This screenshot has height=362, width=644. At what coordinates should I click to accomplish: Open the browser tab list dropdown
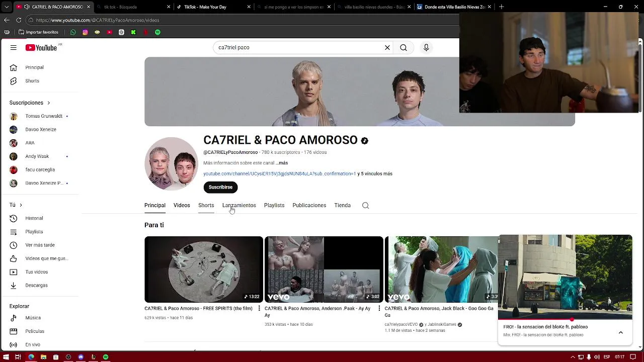coord(7,7)
